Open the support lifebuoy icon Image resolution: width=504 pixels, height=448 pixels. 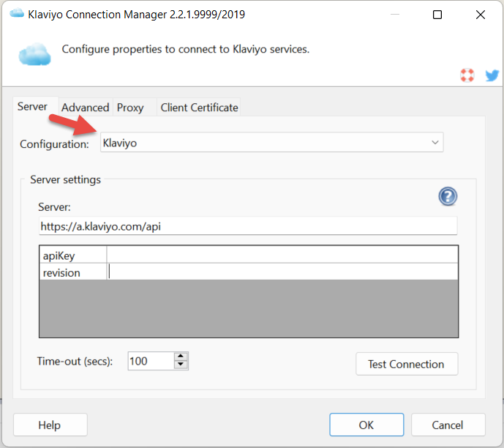pos(467,75)
